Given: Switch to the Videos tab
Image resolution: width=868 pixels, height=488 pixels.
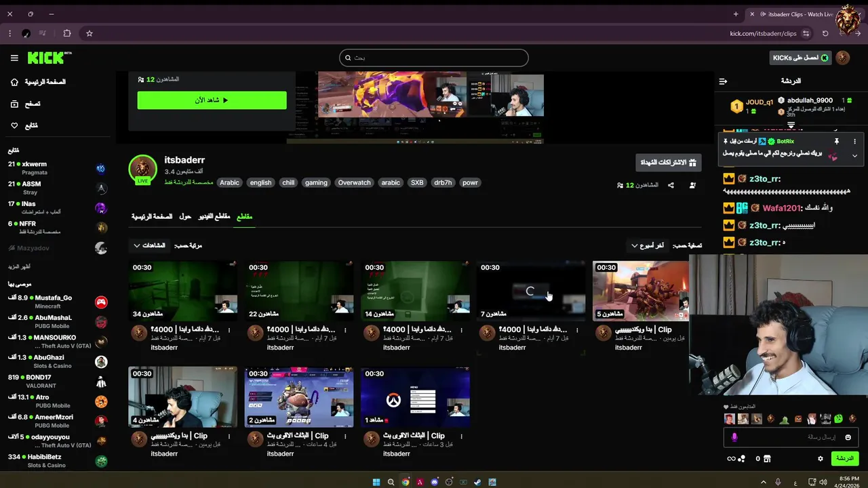Looking at the screenshot, I should tap(214, 217).
